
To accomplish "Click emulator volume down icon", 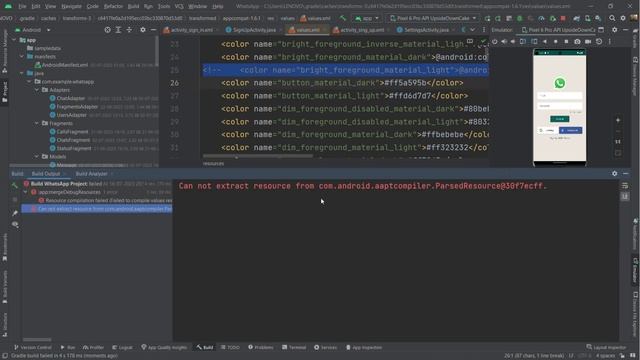I will point(513,42).
